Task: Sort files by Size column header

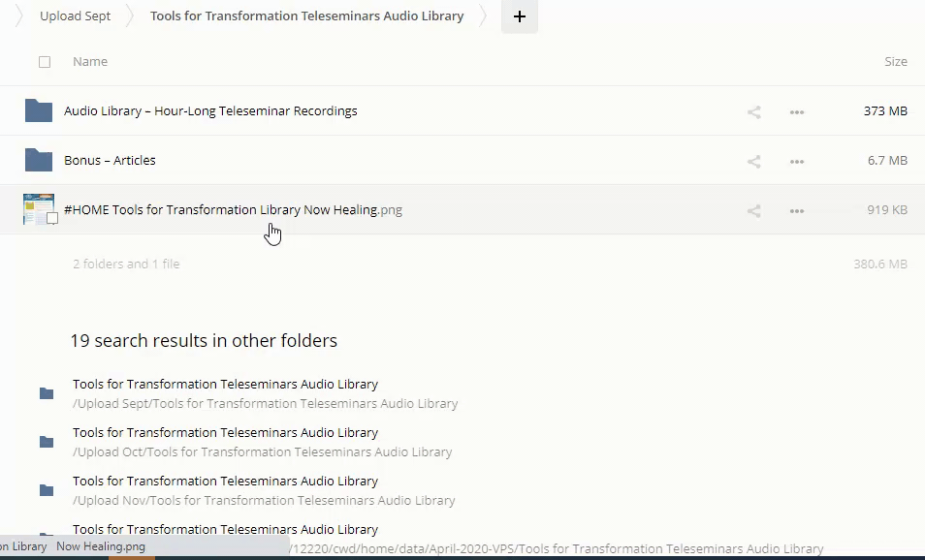Action: click(895, 62)
